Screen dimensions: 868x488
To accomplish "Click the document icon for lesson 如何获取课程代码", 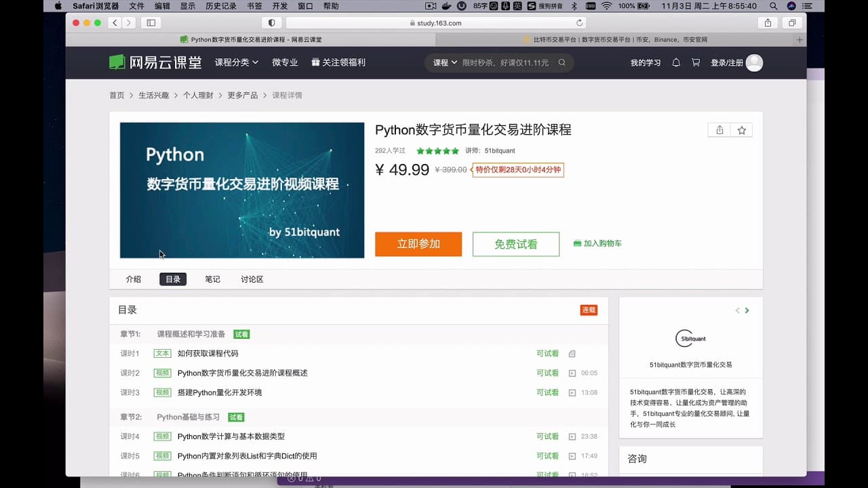I will tap(572, 354).
